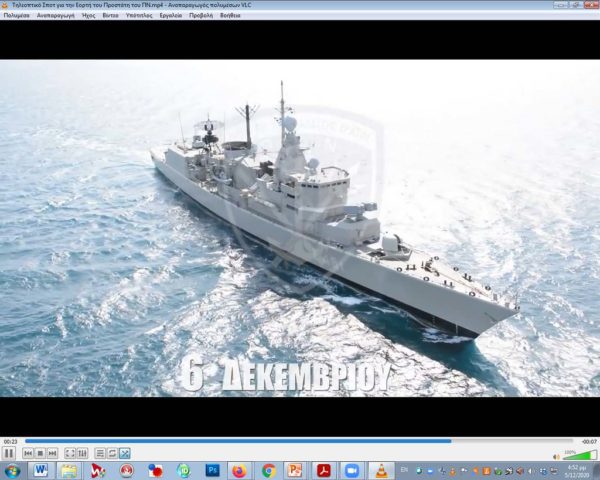The height and width of the screenshot is (480, 600).
Task: Skip to previous media item
Action: tap(27, 453)
